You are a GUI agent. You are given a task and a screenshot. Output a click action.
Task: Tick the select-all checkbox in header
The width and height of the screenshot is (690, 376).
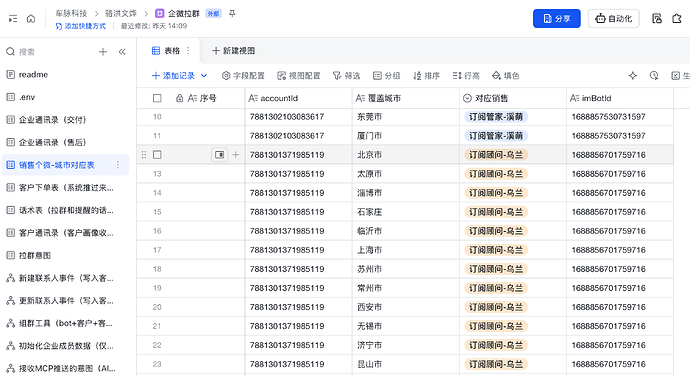click(157, 98)
